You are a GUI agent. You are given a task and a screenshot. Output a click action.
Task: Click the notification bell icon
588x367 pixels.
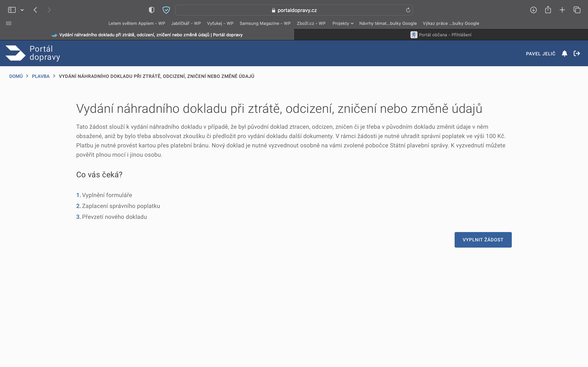pos(564,53)
